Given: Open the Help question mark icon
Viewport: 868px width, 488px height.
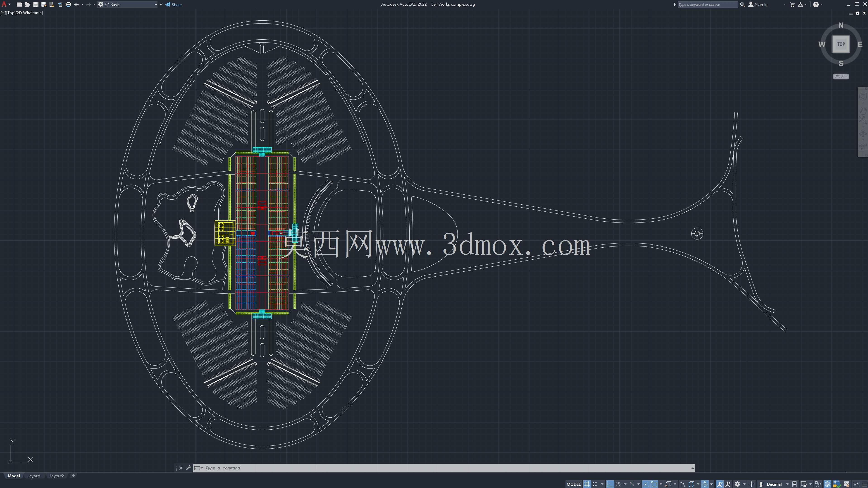Looking at the screenshot, I should pos(816,4).
